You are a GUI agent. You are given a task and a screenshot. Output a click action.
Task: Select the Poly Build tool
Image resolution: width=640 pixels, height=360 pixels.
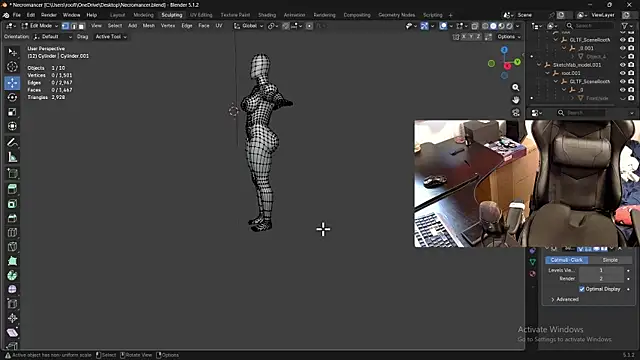[x=12, y=261]
